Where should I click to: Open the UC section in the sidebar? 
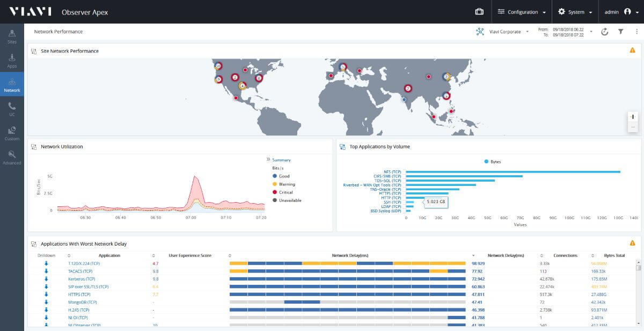coord(12,109)
